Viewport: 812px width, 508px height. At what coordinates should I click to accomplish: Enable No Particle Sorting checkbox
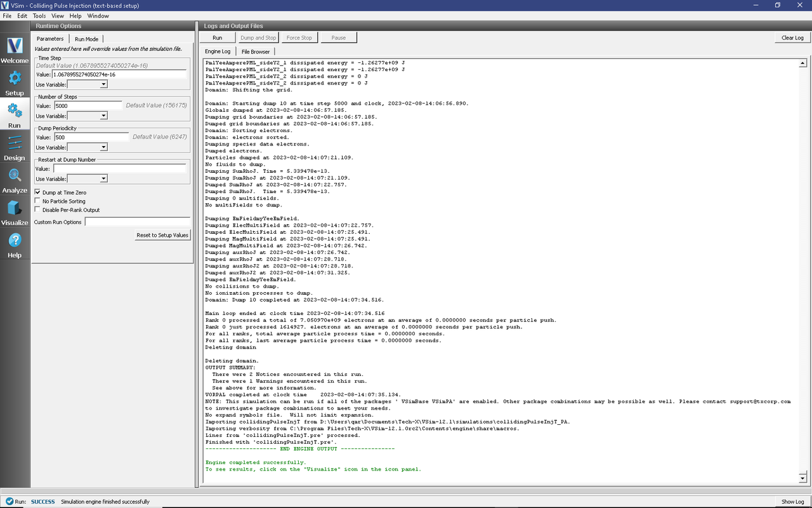pos(37,201)
